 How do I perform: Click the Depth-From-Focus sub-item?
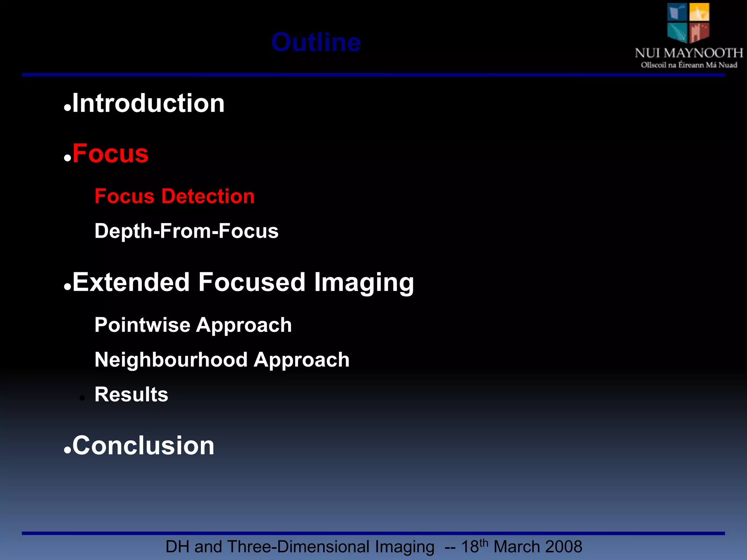(186, 231)
